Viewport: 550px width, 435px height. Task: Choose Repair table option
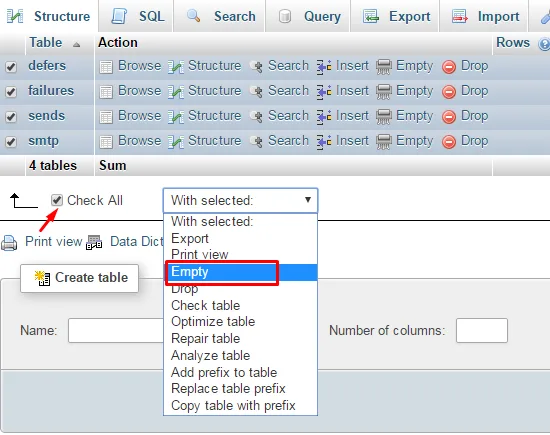click(x=241, y=339)
